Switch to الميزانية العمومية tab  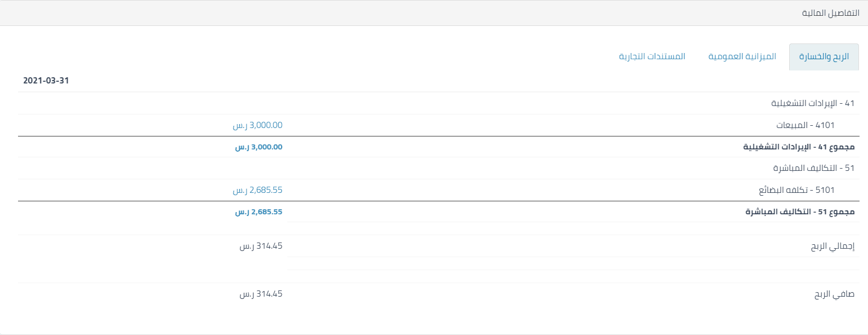tap(742, 57)
